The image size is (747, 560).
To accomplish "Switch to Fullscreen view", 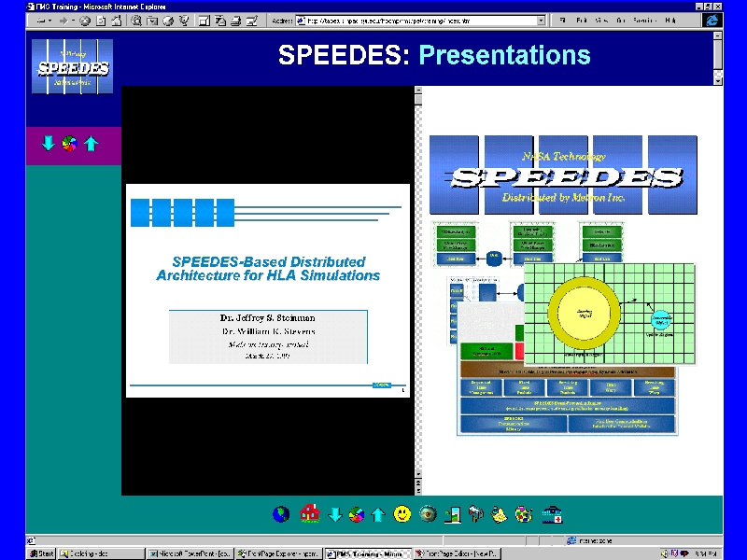I will (204, 21).
